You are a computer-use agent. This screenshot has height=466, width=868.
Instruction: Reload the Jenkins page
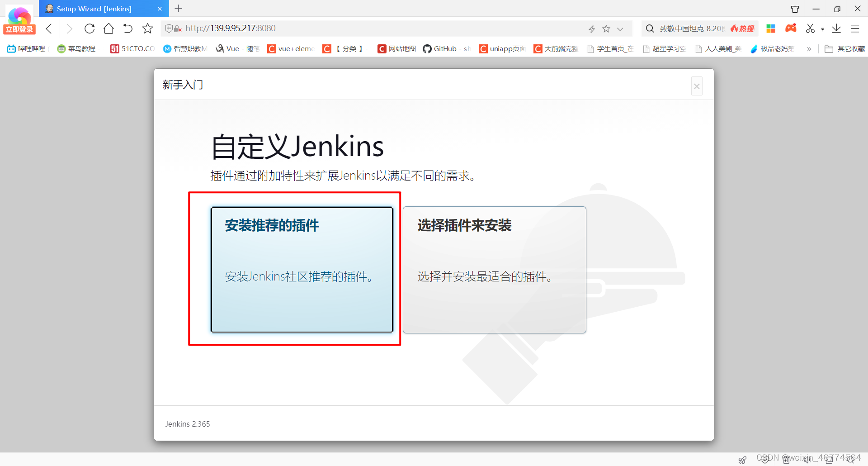pyautogui.click(x=90, y=29)
